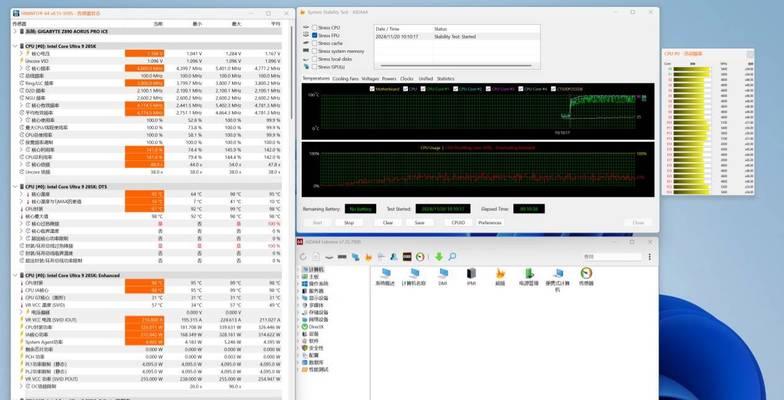Screen dimensions: 784x400
Task: Open the three-dot menu in AIDA64 window
Action: click(650, 256)
